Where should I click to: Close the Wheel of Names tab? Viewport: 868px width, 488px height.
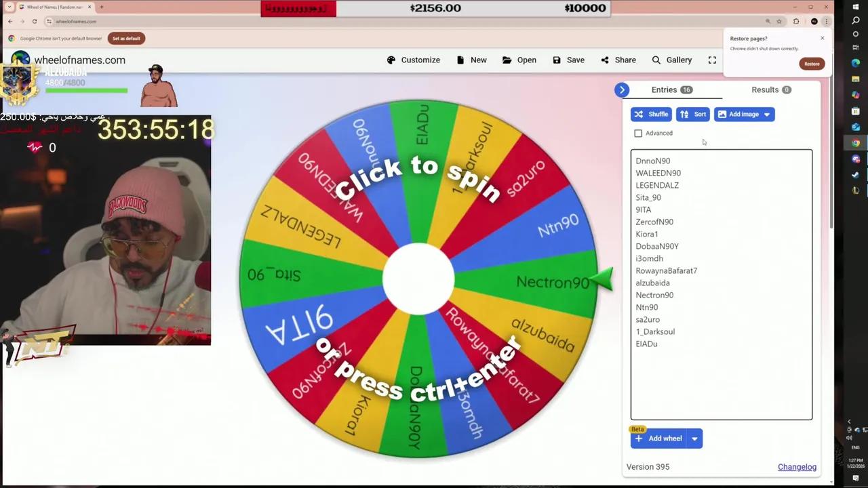tap(88, 7)
